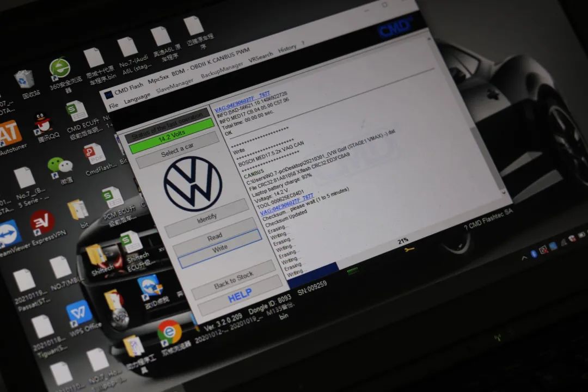Click the Volkswagen logo image
This screenshot has width=588, height=392.
tap(193, 183)
